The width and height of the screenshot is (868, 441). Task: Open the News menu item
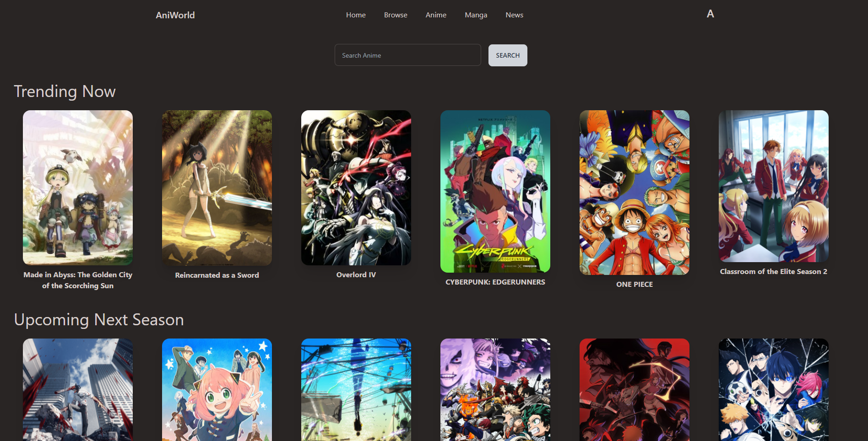point(515,15)
